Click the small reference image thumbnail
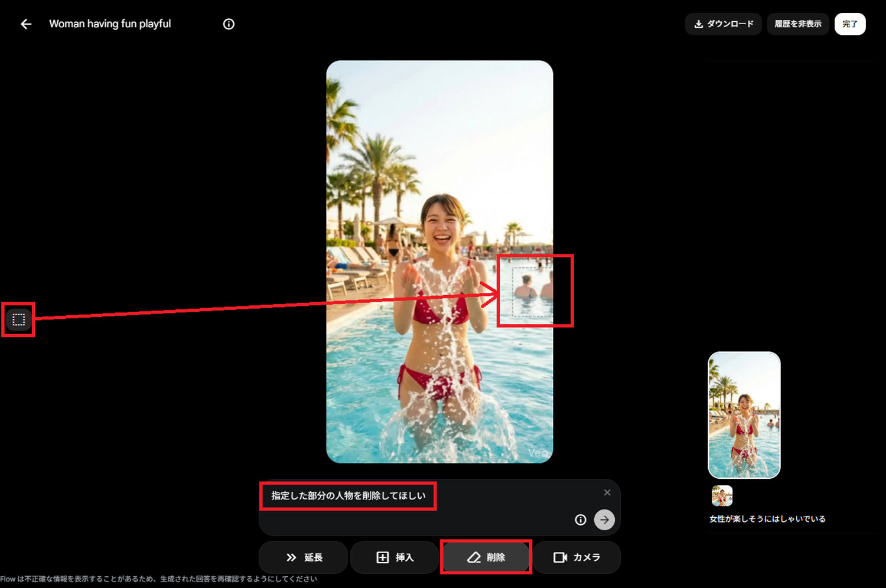The image size is (886, 588). [722, 495]
